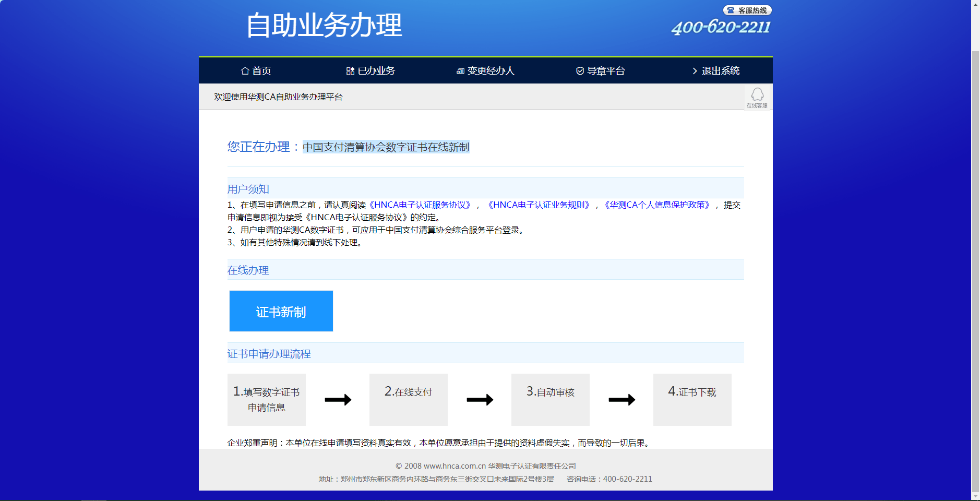Click the scrollbar down arrow
The width and height of the screenshot is (980, 501).
[x=975, y=496]
